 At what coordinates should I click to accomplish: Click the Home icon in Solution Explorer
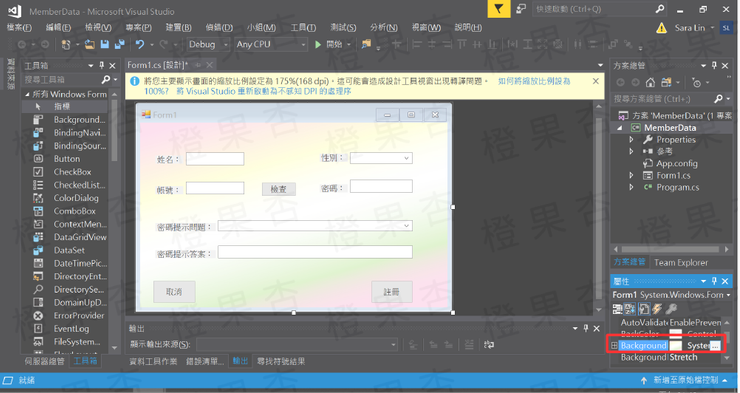click(x=650, y=83)
